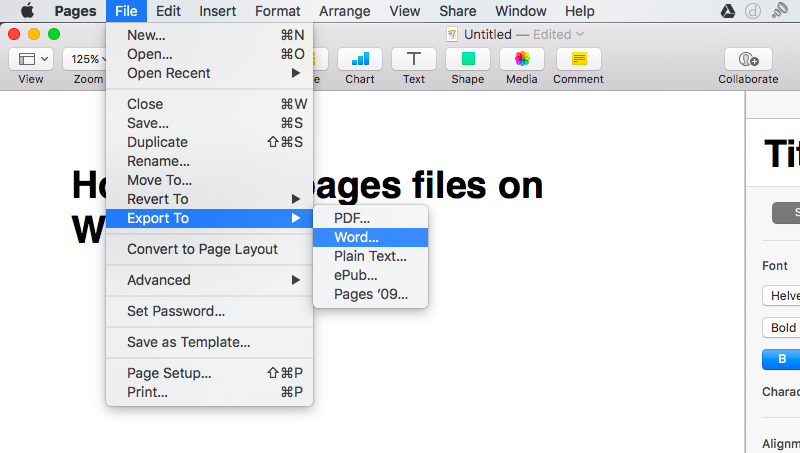Choose Save as Template...
The image size is (800, 453).
tap(209, 342)
